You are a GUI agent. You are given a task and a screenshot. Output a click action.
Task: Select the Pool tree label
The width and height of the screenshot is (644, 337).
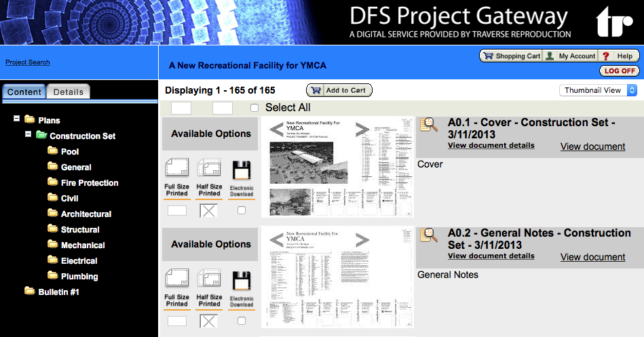(x=70, y=151)
